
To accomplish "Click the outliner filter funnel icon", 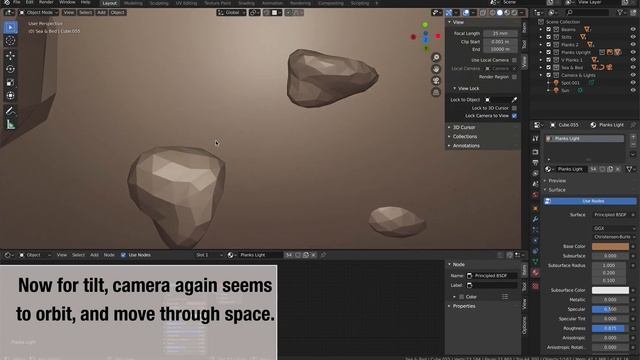I will (620, 13).
